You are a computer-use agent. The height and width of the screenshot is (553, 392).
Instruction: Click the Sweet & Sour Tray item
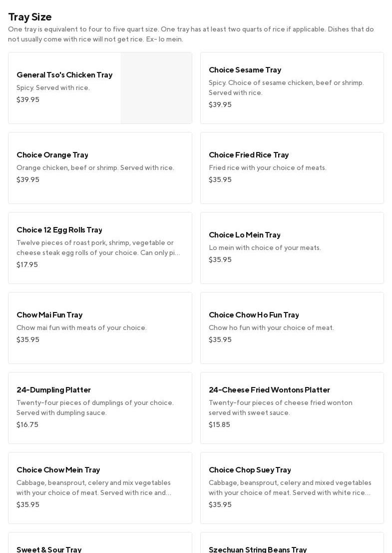pos(49,549)
